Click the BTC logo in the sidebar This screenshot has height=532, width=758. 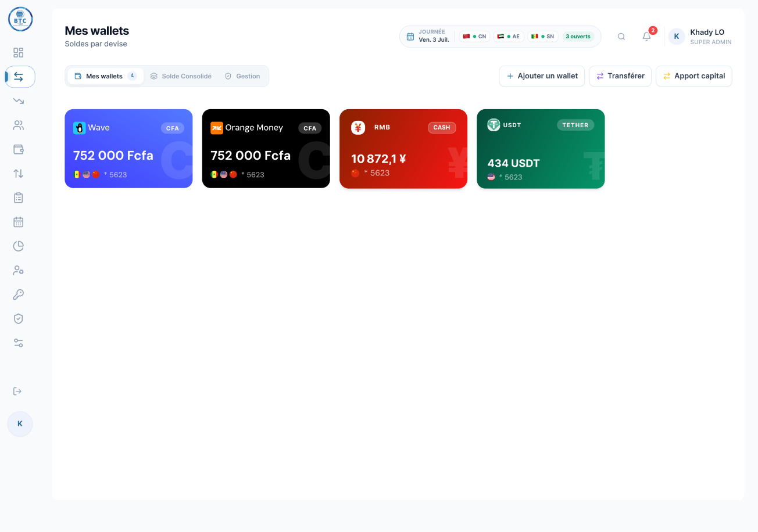point(20,19)
